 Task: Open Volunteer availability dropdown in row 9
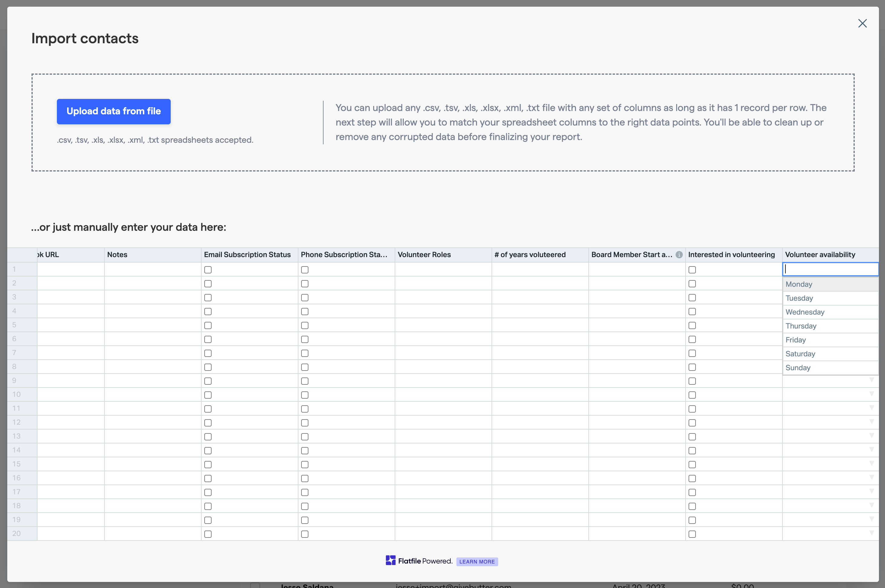pos(871,380)
